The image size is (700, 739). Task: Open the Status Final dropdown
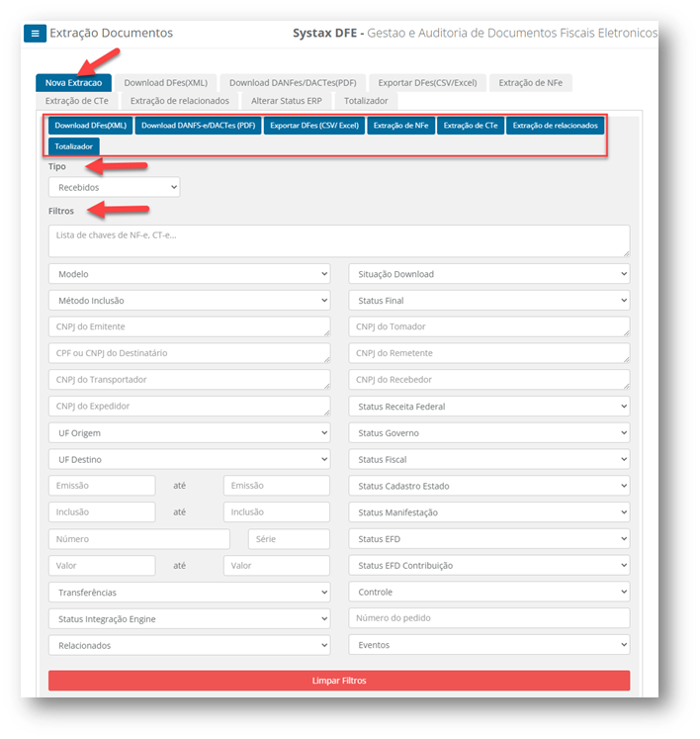click(489, 300)
